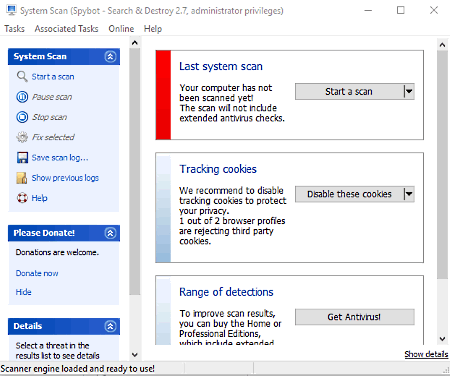Click the Fix selected gear icon
The image size is (450, 376).
click(x=22, y=137)
